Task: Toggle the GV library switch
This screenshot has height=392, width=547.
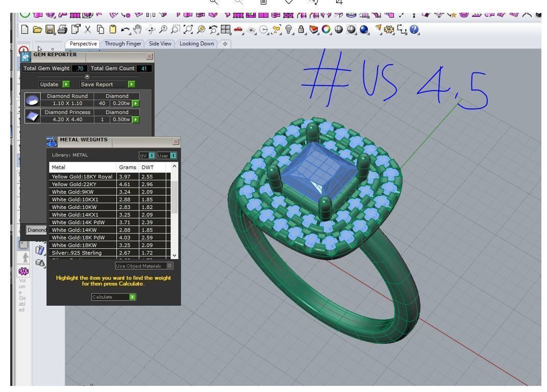Action: (x=147, y=155)
